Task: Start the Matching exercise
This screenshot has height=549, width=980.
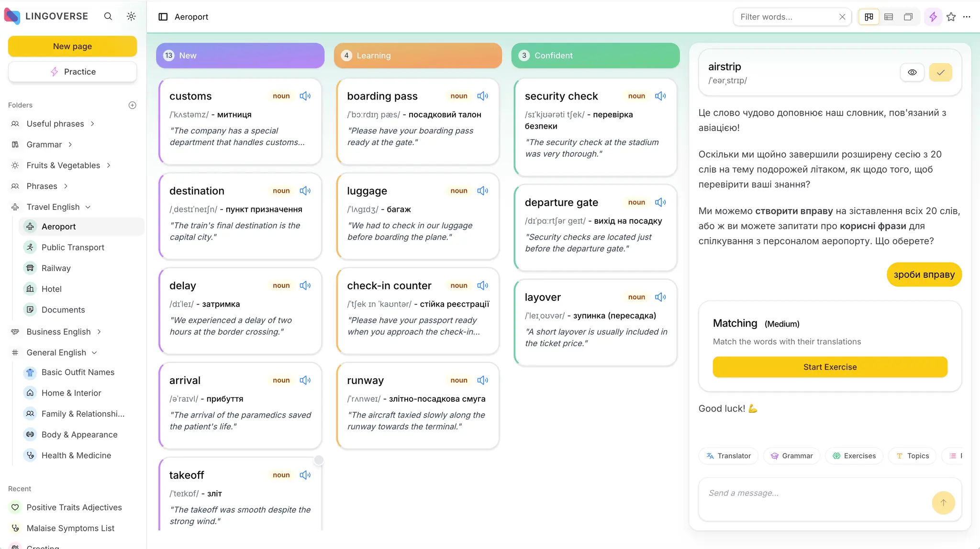Action: (x=830, y=367)
